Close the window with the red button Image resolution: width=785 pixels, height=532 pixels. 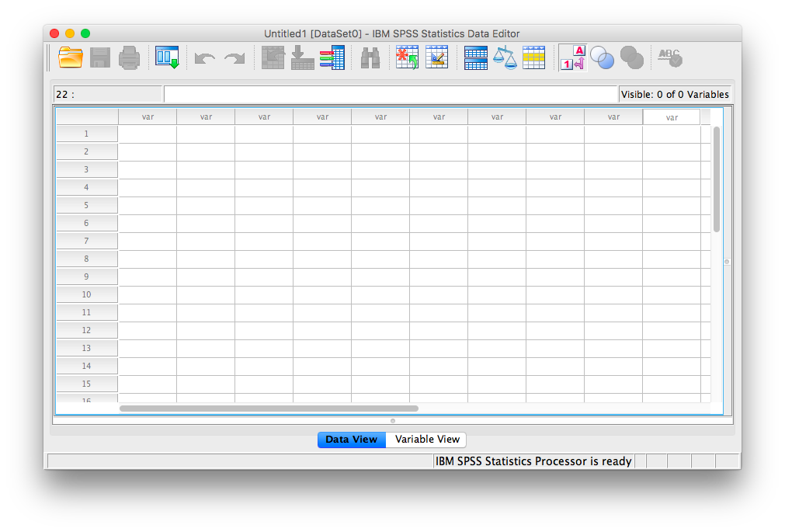pos(54,33)
